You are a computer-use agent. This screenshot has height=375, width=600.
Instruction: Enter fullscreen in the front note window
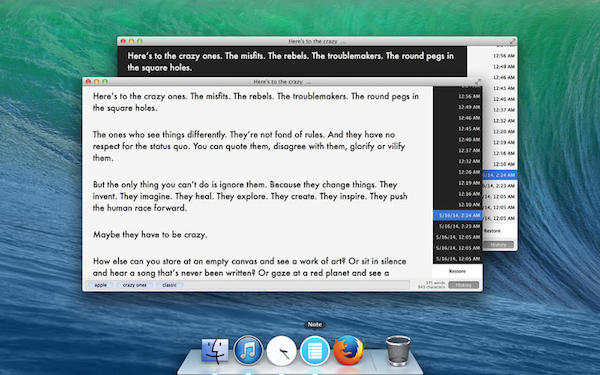coord(478,82)
